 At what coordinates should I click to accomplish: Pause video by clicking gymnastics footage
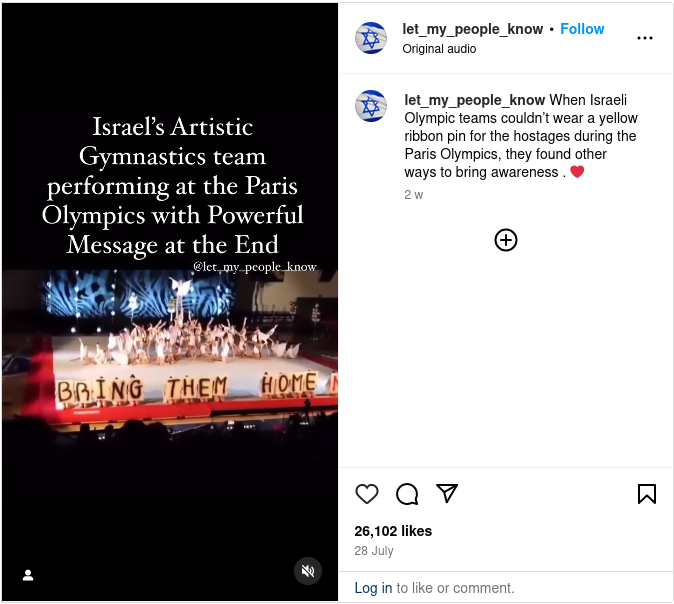[170, 344]
